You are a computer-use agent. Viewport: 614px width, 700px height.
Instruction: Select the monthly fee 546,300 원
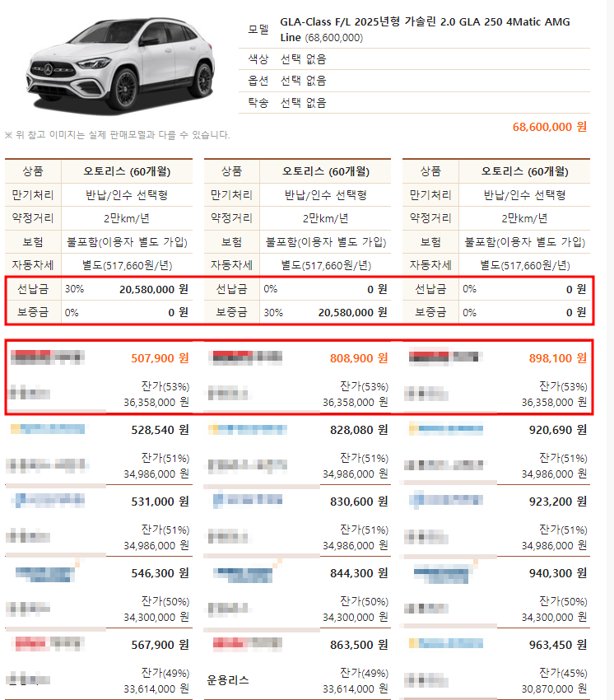pyautogui.click(x=160, y=573)
